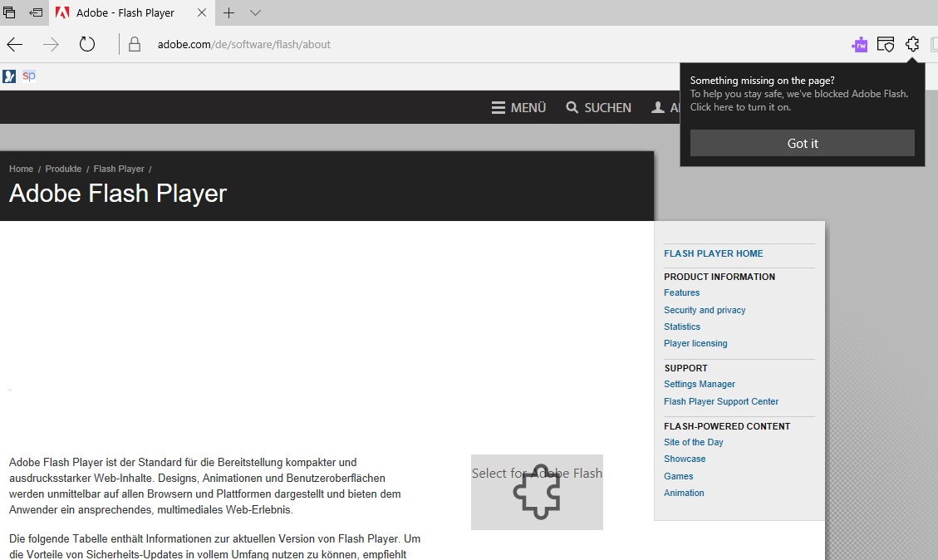Click the blocked Adobe Flash placeholder puzzle icon
Screen dimensions: 938x560
(x=537, y=492)
